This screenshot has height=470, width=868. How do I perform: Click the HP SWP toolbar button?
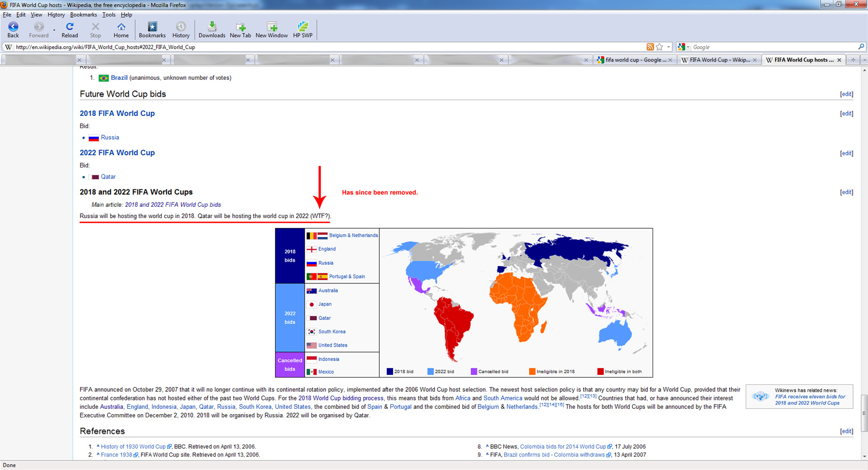303,30
